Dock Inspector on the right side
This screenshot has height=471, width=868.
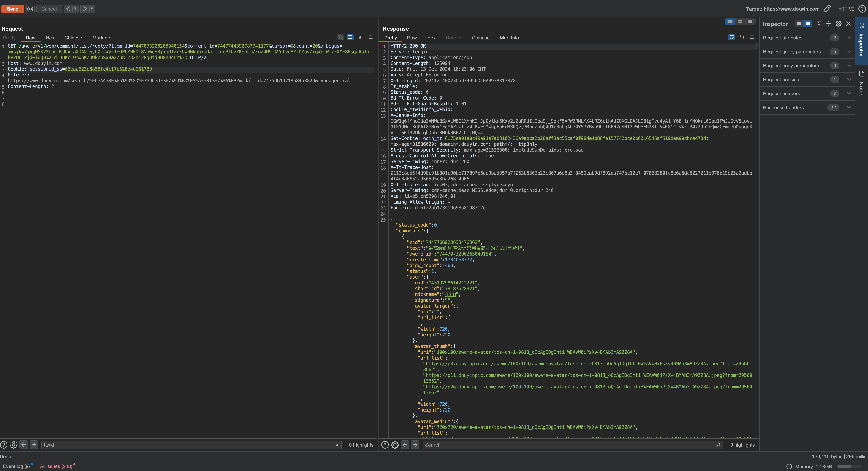808,24
